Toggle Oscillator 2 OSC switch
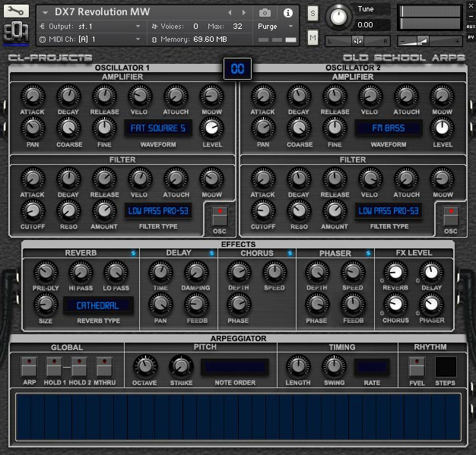 click(x=451, y=216)
